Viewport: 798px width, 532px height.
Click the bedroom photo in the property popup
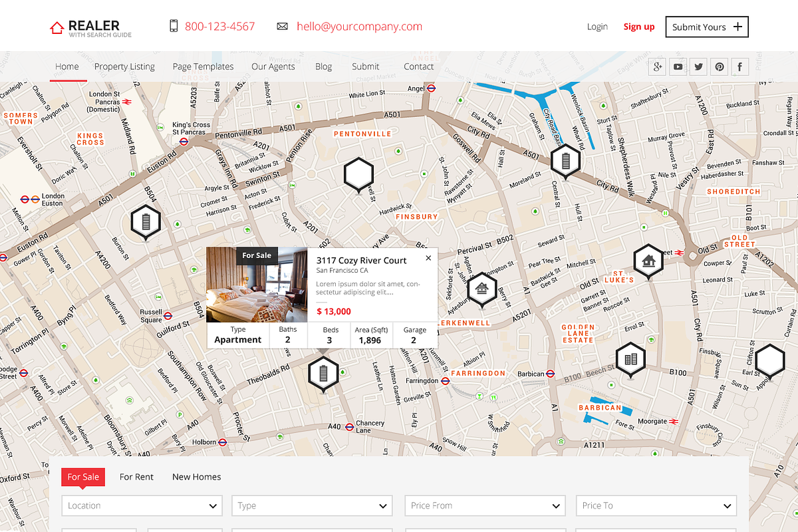coord(257,285)
